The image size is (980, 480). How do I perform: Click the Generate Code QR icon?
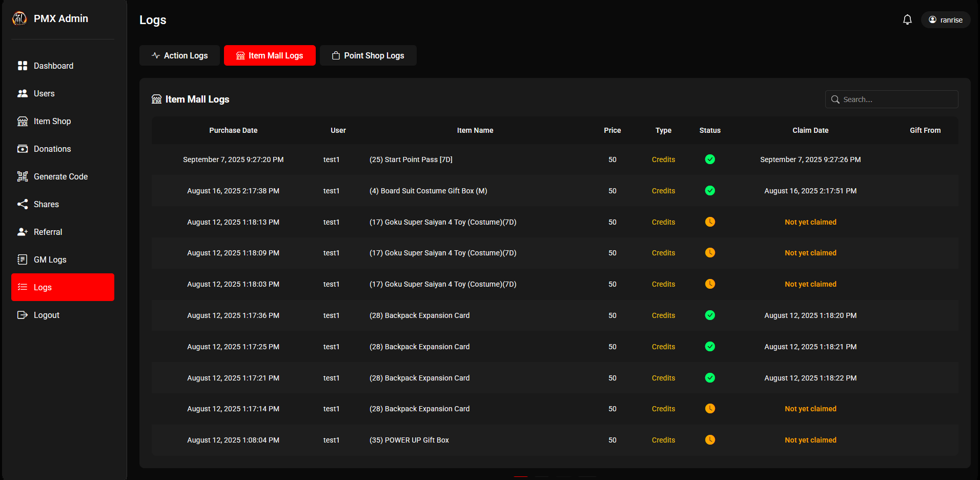(23, 176)
